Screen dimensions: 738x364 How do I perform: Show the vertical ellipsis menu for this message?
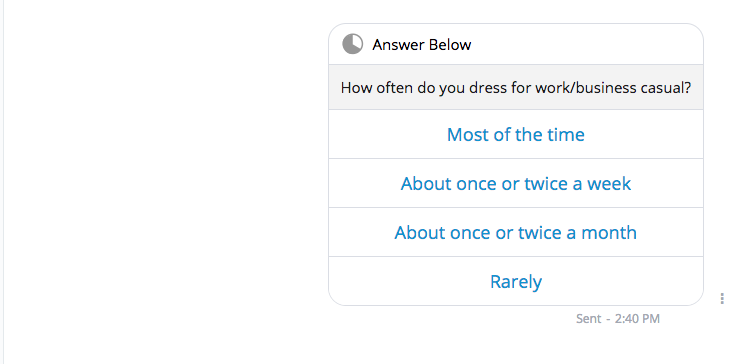pyautogui.click(x=722, y=299)
